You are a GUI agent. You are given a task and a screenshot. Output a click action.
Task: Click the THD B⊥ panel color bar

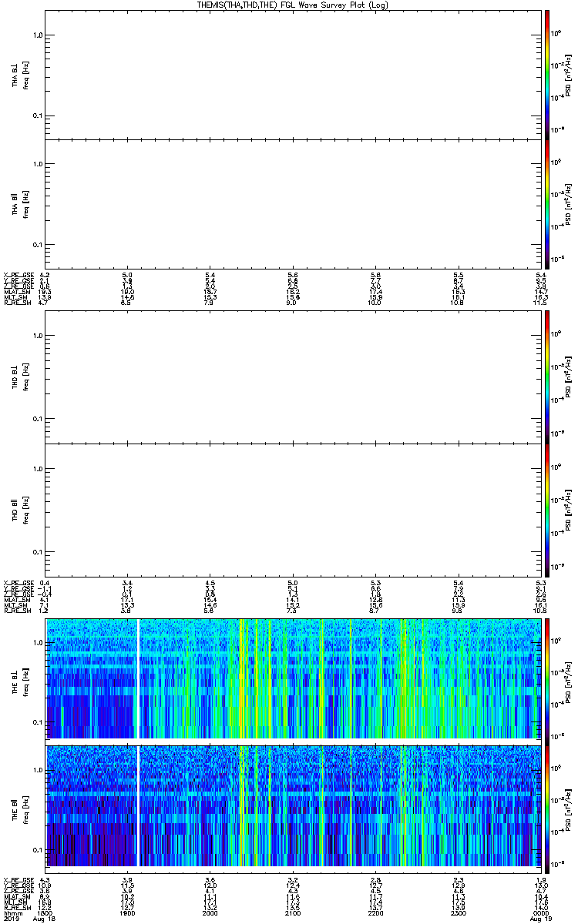(x=547, y=376)
